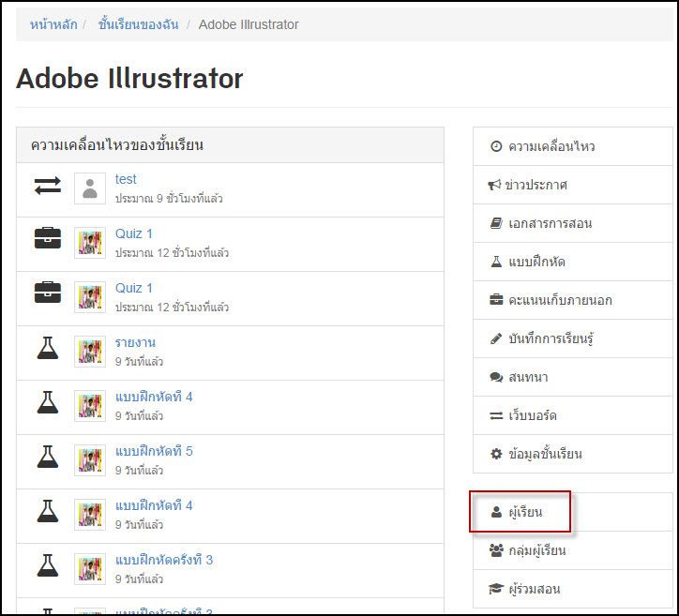Click '9 วันที่แล้ว' under รายงาน
The height and width of the screenshot is (616, 679).
click(x=139, y=362)
